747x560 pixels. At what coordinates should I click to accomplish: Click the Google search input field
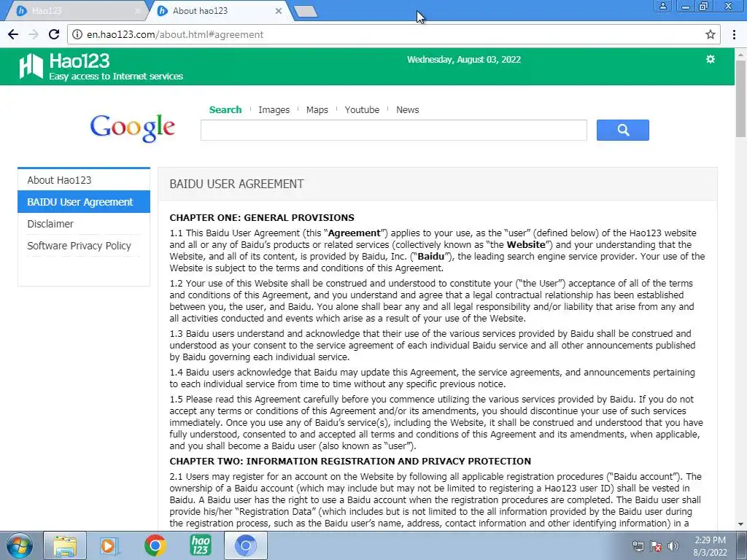click(x=393, y=130)
